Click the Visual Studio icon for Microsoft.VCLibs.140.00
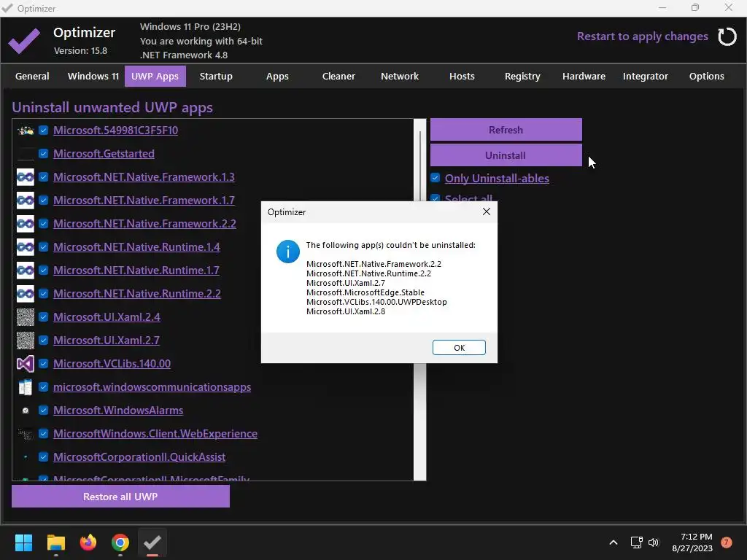Image resolution: width=747 pixels, height=560 pixels. tap(26, 364)
